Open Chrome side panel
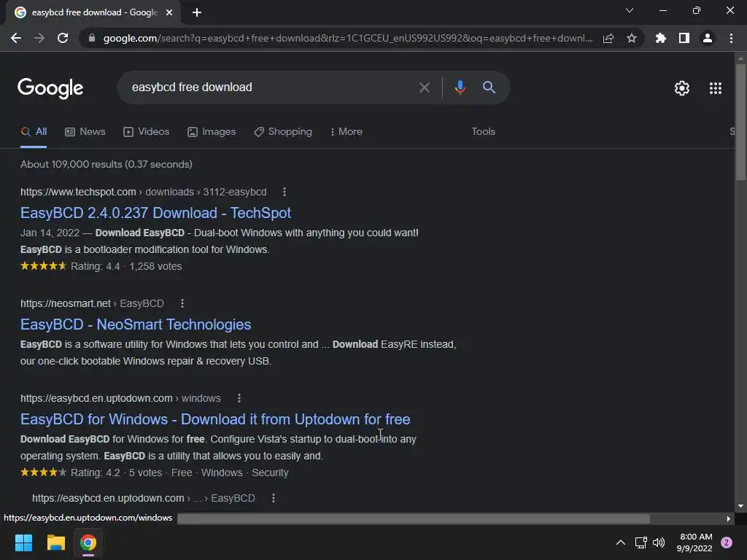Image resolution: width=747 pixels, height=560 pixels. tap(684, 38)
